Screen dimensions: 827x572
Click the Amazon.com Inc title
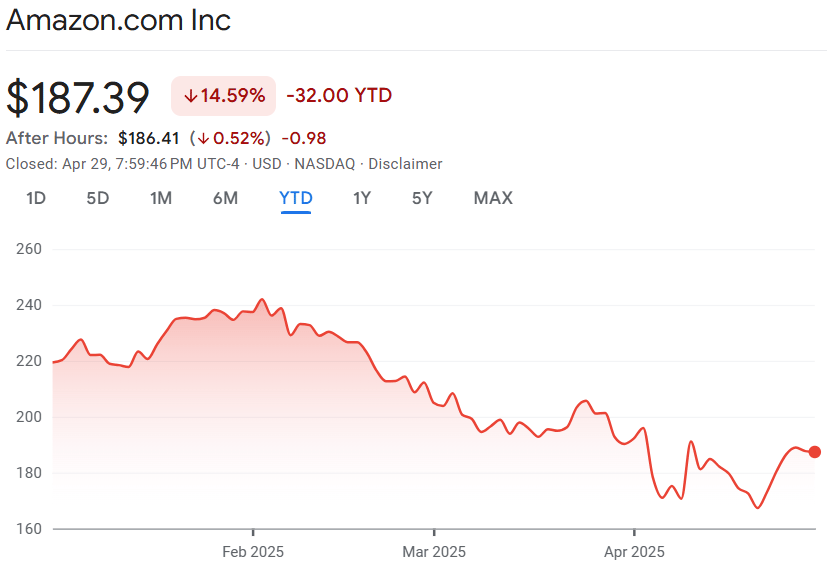[118, 20]
